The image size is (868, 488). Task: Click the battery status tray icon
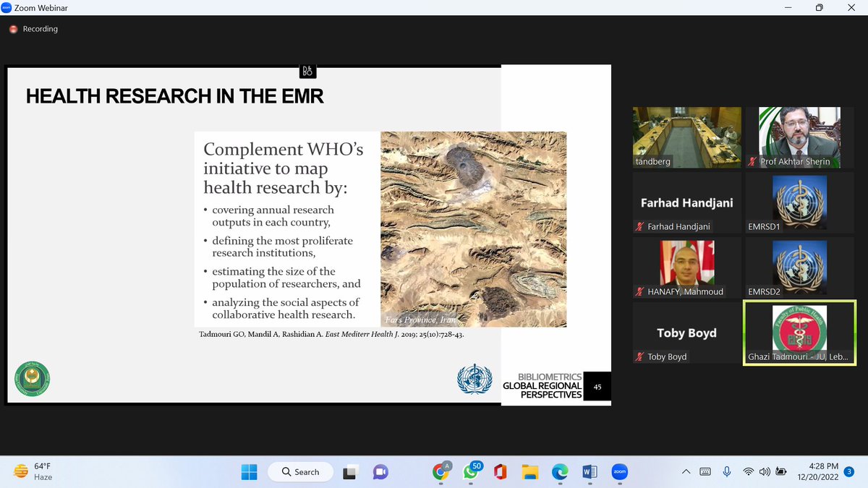point(781,472)
